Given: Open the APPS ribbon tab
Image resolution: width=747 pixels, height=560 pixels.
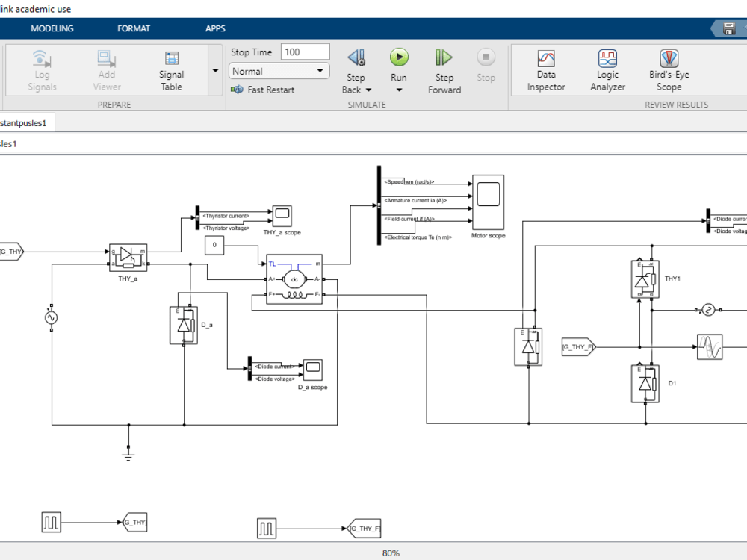Looking at the screenshot, I should tap(215, 28).
